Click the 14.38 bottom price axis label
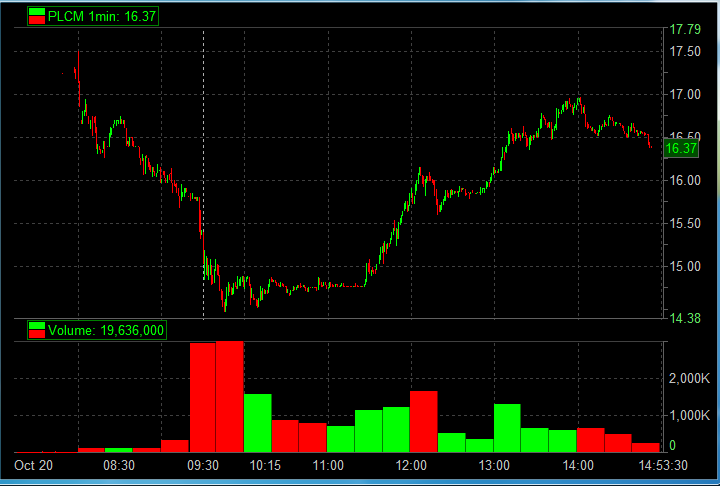This screenshot has width=720, height=486. [x=685, y=318]
